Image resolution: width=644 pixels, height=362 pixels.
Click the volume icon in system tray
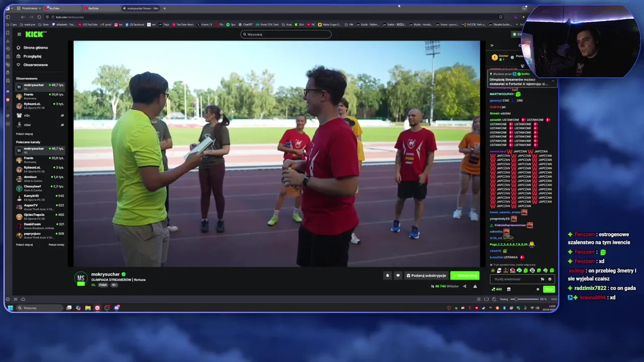pyautogui.click(x=537, y=308)
